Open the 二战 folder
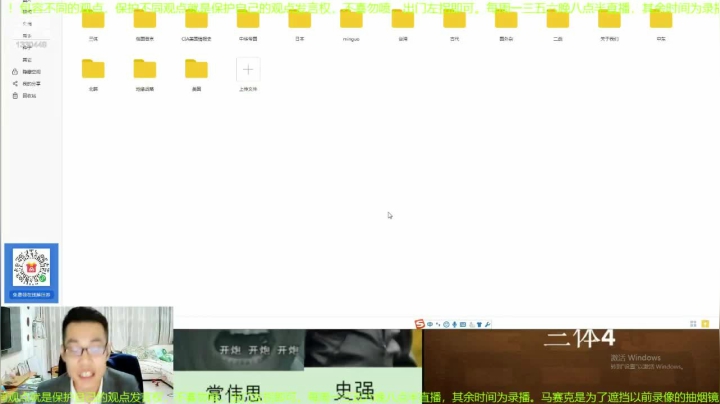The height and width of the screenshot is (404, 720). (x=558, y=20)
